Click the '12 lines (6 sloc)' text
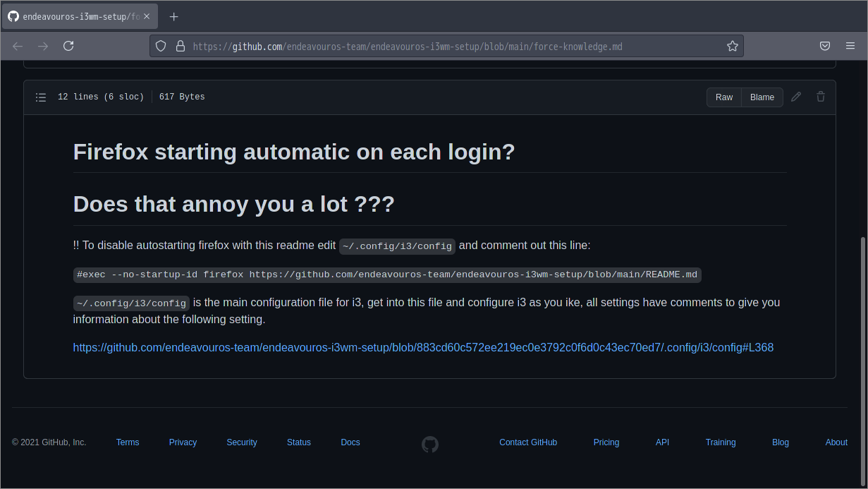 tap(101, 97)
